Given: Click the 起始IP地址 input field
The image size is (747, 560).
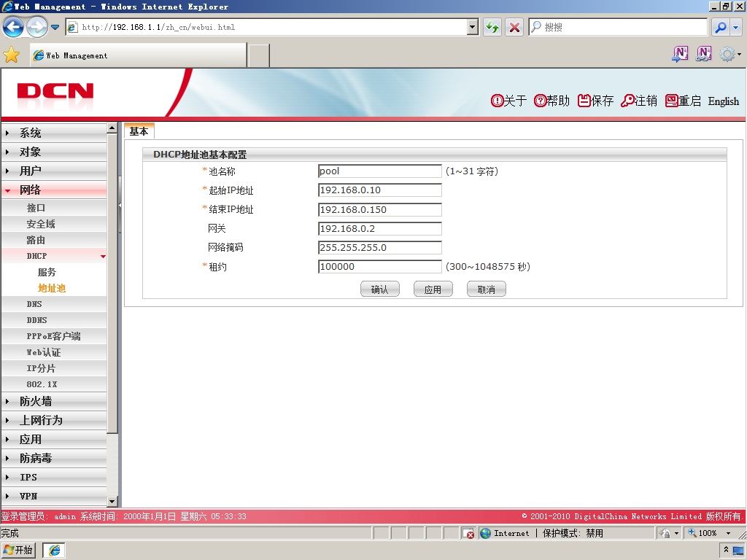Looking at the screenshot, I should tap(379, 190).
